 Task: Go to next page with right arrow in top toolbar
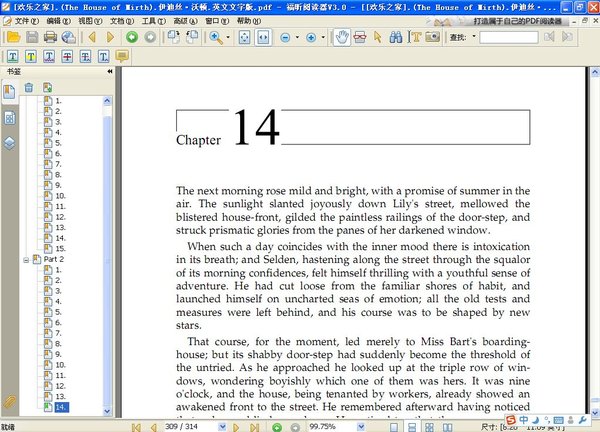[x=110, y=37]
